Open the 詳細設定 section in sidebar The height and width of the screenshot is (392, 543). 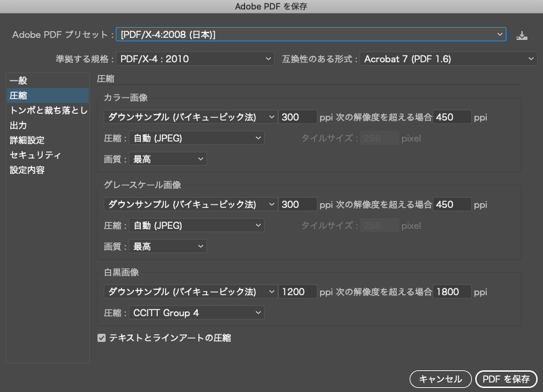48,140
